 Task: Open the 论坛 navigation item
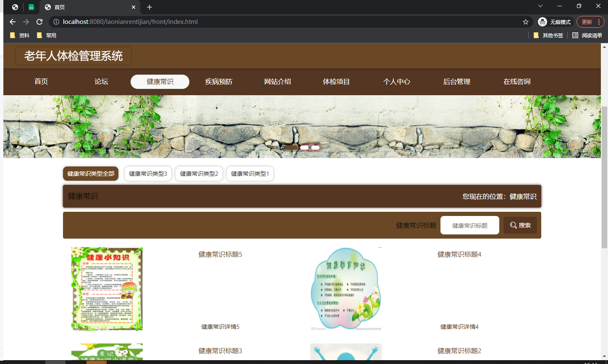pyautogui.click(x=101, y=82)
